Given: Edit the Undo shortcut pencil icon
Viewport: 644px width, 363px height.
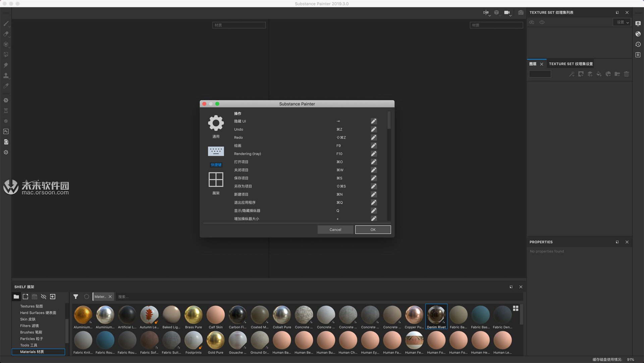Looking at the screenshot, I should pyautogui.click(x=374, y=129).
